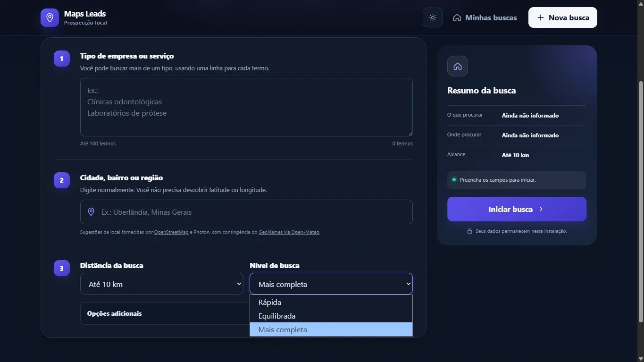Click the step 1 number badge
Viewport: 644px width, 362px height.
tap(62, 59)
